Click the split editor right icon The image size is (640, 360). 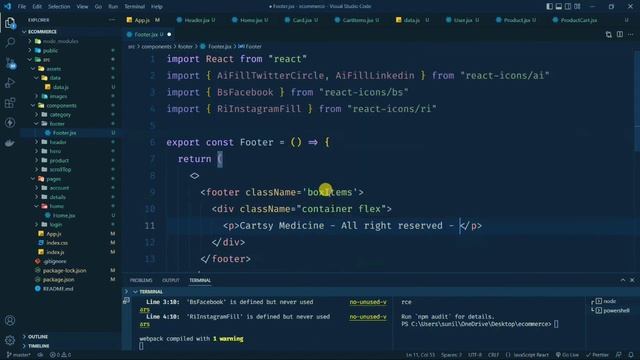tap(620, 34)
